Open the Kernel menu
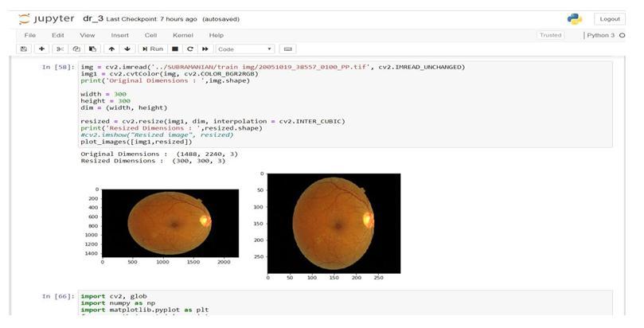 pos(183,35)
